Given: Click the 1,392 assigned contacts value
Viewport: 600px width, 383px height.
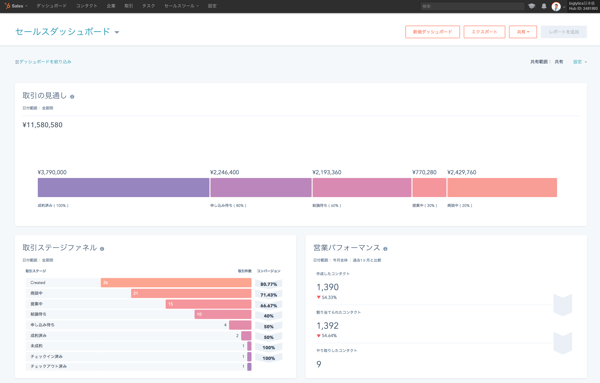Looking at the screenshot, I should 328,326.
